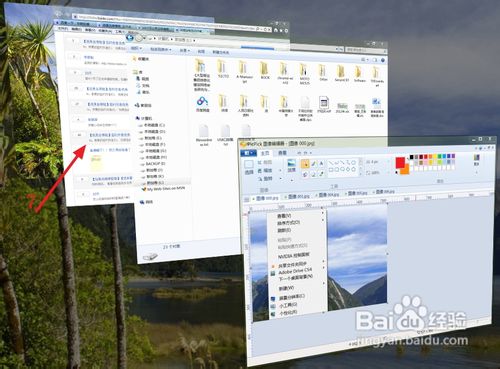The width and height of the screenshot is (500, 369).
Task: Select the orange background color box
Action: click(x=405, y=170)
